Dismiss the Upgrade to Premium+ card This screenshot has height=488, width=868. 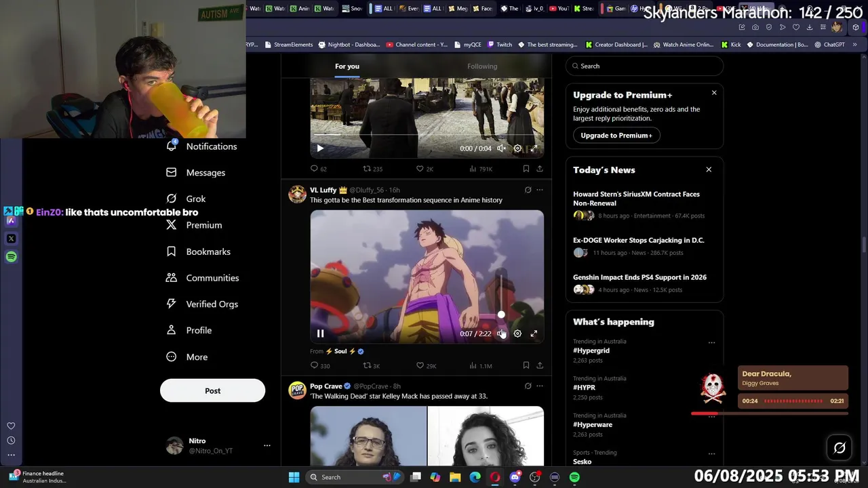point(714,93)
